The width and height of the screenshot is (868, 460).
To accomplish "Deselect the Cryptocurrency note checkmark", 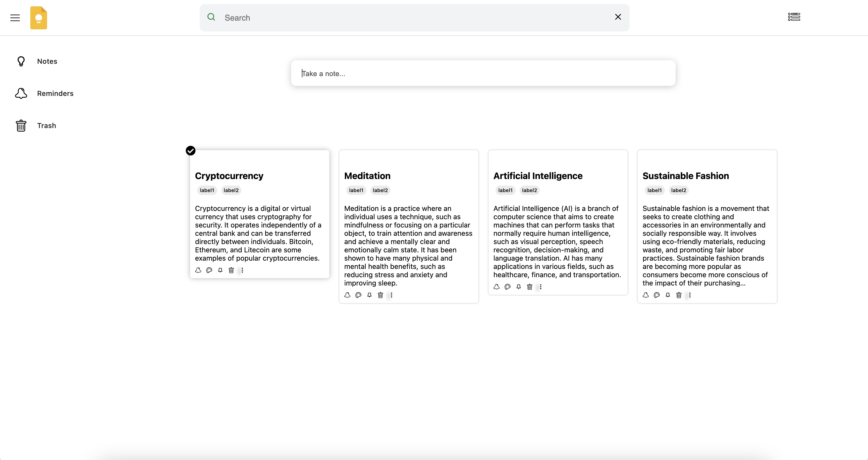I will 191,150.
